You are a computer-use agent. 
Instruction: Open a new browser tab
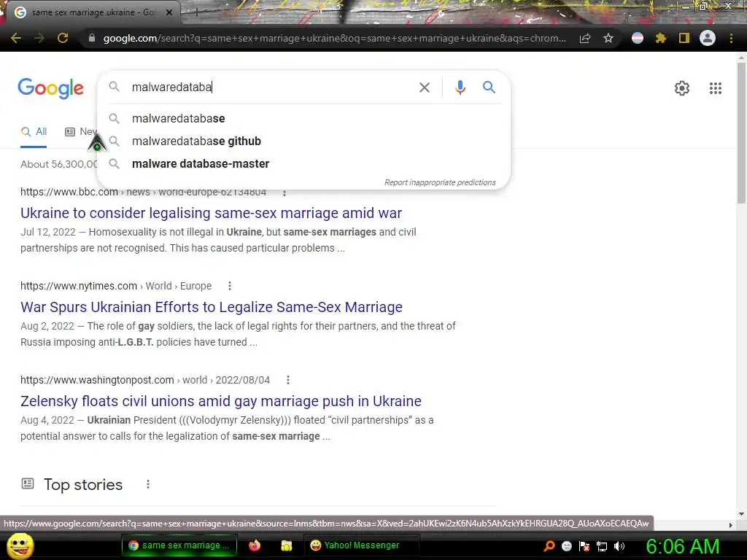point(196,12)
